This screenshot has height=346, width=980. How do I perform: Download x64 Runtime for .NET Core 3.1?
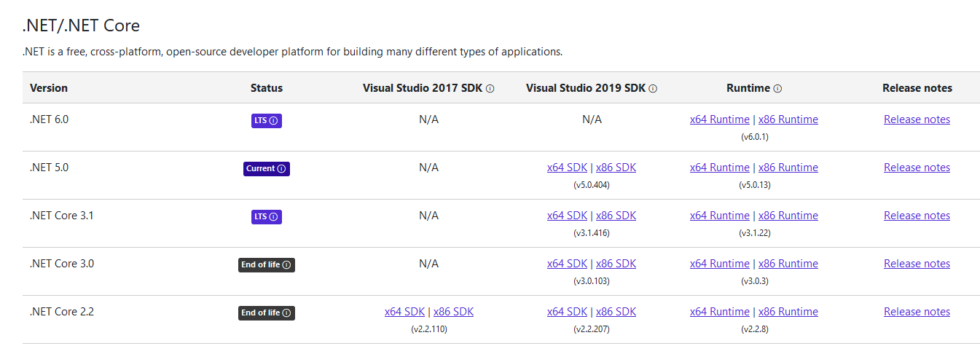point(720,216)
